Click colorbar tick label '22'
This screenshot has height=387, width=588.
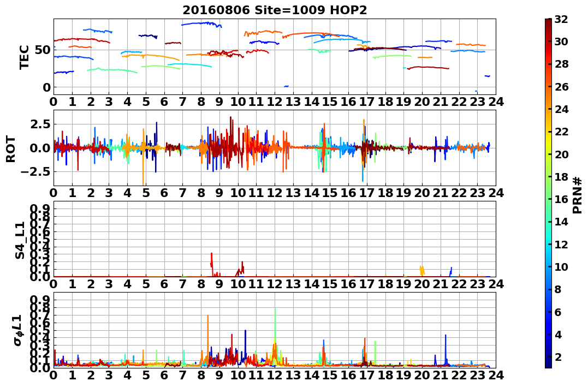(x=561, y=132)
